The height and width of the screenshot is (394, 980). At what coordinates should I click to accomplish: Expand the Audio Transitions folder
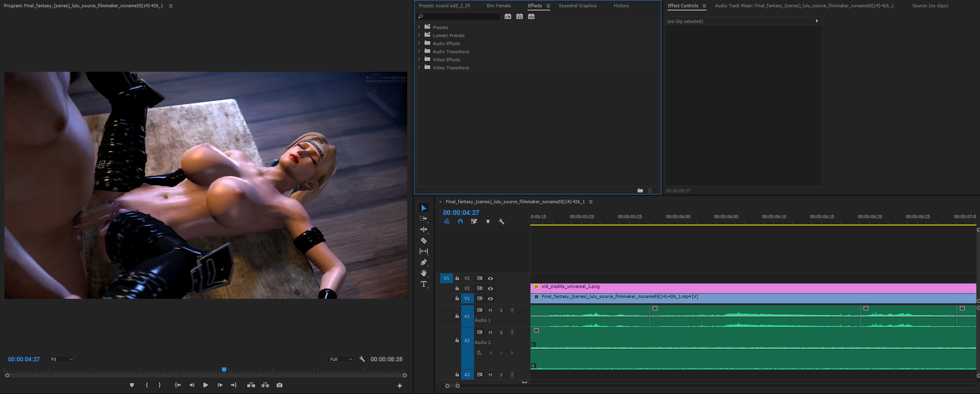point(419,51)
